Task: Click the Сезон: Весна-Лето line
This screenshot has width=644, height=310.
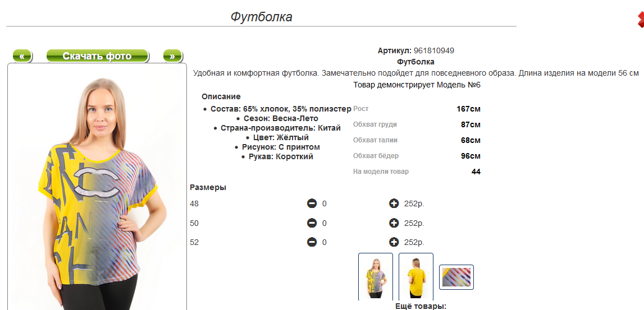Action: click(x=281, y=118)
